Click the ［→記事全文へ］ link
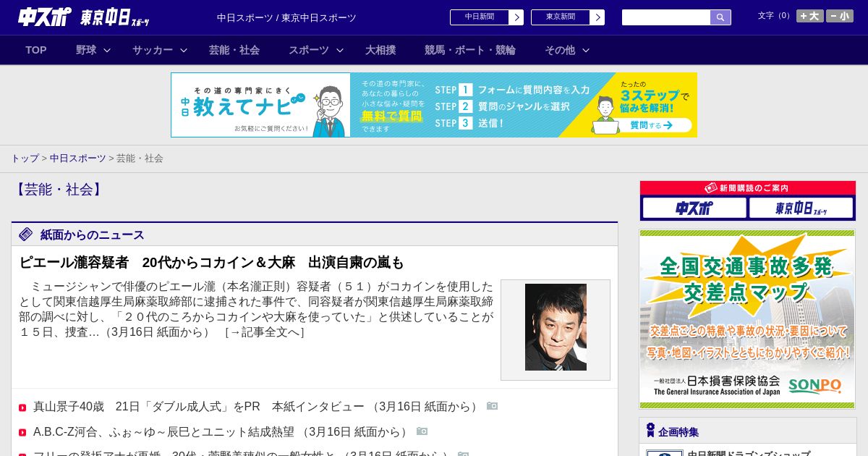 click(264, 332)
